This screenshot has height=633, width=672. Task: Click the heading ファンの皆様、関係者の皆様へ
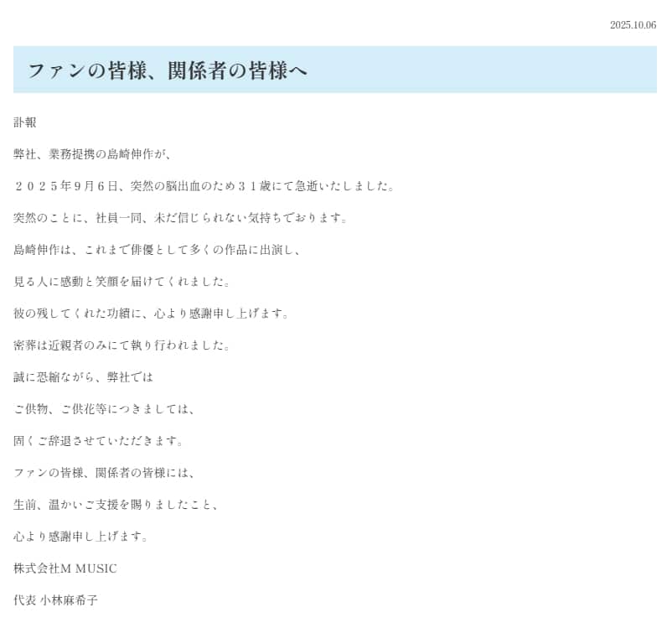pyautogui.click(x=168, y=70)
